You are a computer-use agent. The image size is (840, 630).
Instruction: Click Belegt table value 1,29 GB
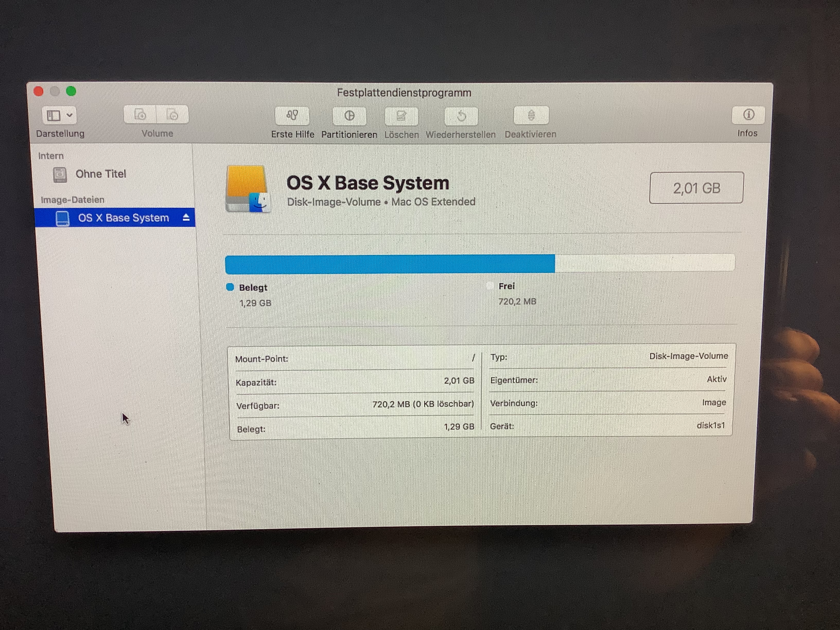coord(459,427)
